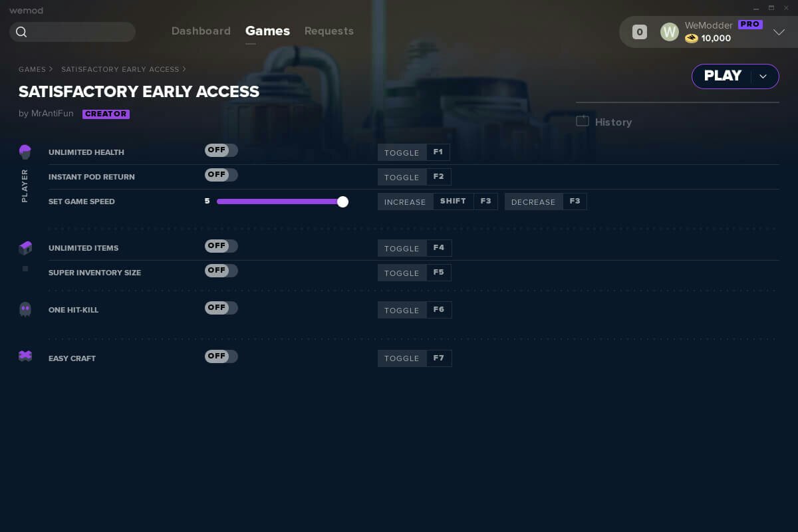The width and height of the screenshot is (798, 532).
Task: Minimize the WeMod window
Action: (x=755, y=8)
